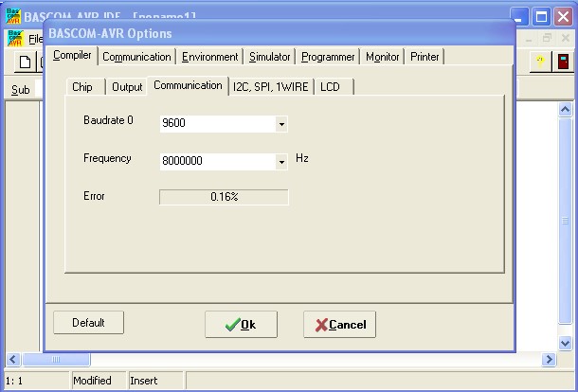Screen dimensions: 578x392
Task: Click the vertical scrollbar thumb
Action: 565,221
